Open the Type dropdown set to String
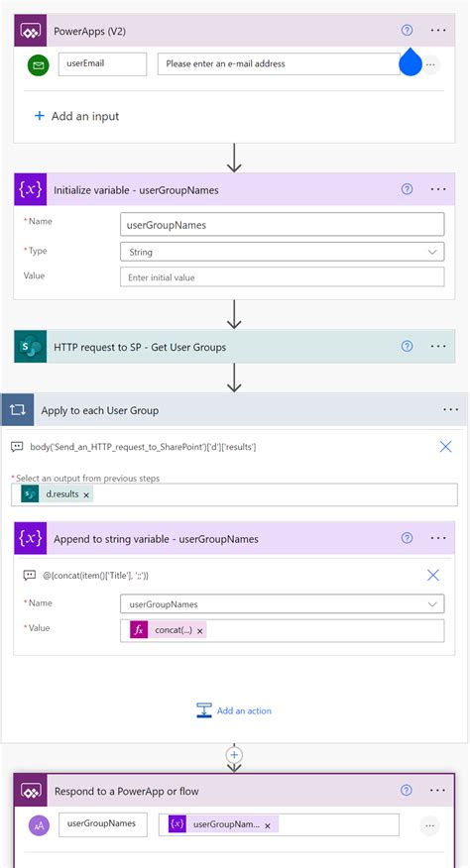This screenshot has height=868, width=470. click(283, 252)
